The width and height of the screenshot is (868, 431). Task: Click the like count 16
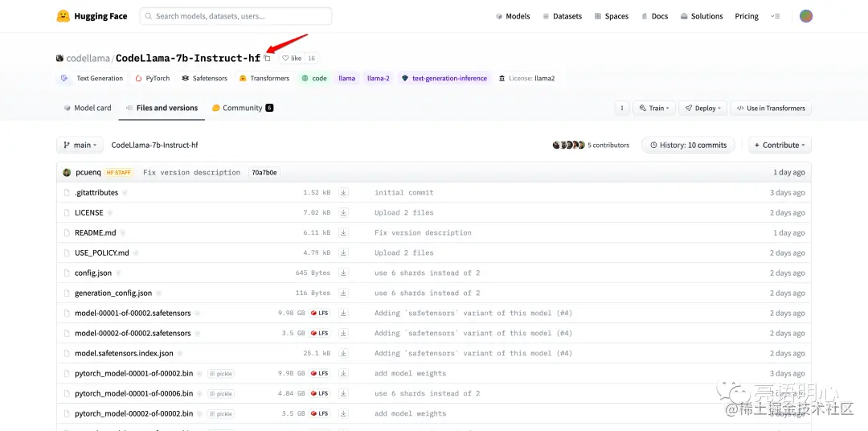coord(312,58)
